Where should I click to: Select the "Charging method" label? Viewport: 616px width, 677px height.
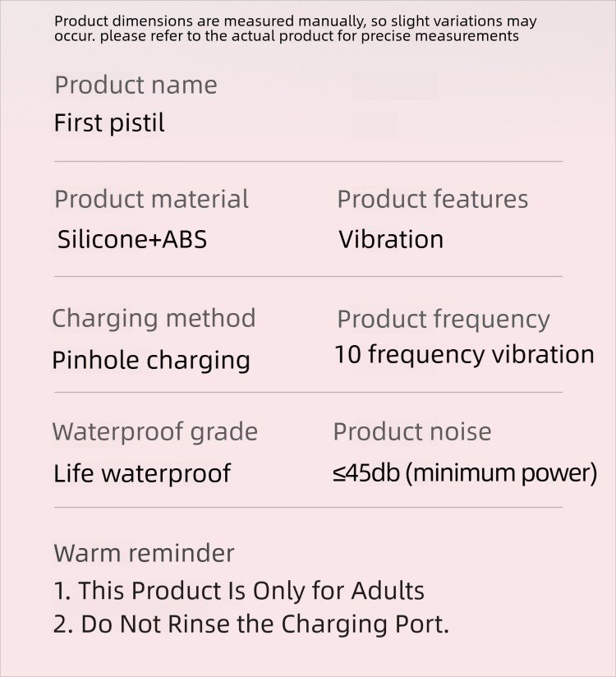tap(154, 318)
